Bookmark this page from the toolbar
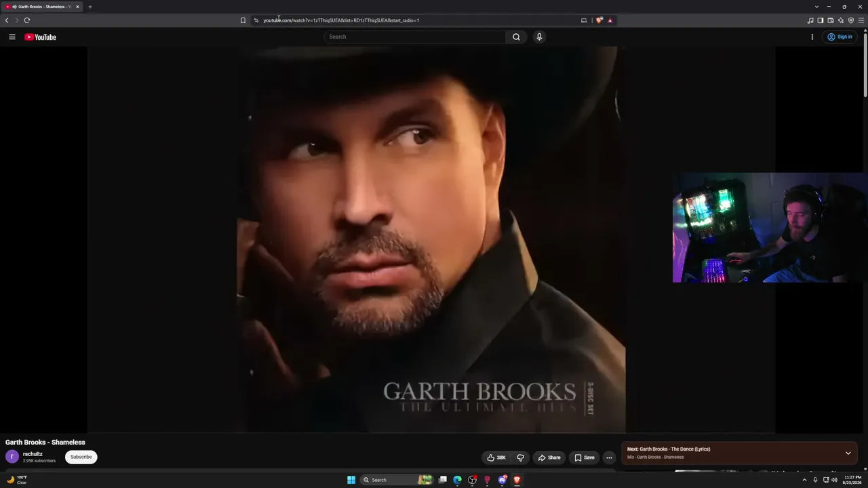 (x=243, y=20)
